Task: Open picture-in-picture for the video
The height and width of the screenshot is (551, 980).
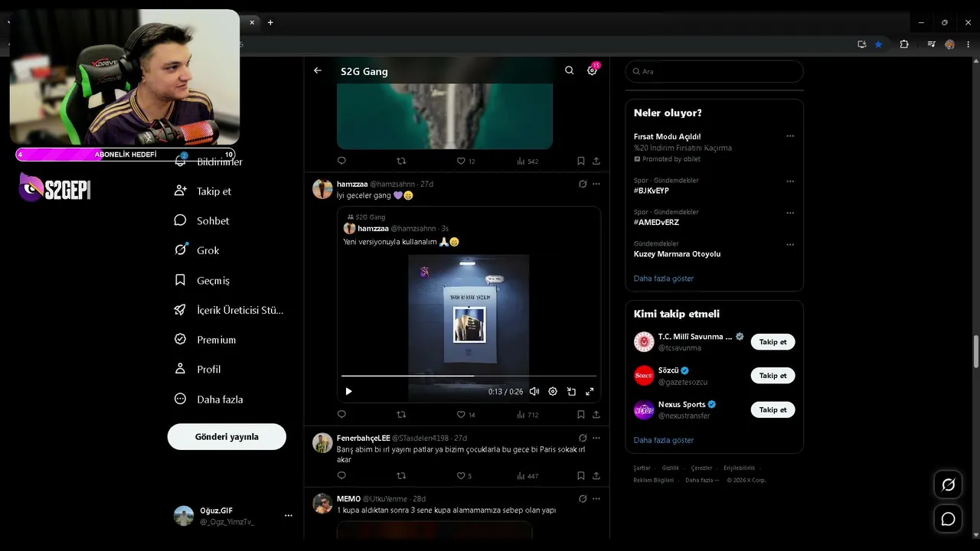Action: pos(571,391)
